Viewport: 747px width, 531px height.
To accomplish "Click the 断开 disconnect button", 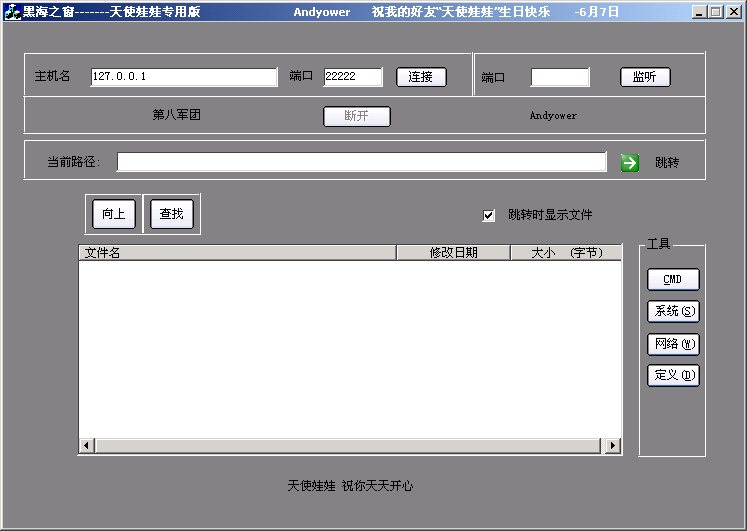I will [356, 116].
